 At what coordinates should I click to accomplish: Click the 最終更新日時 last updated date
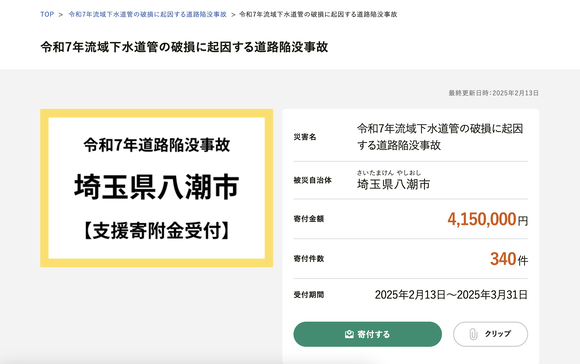pos(493,93)
